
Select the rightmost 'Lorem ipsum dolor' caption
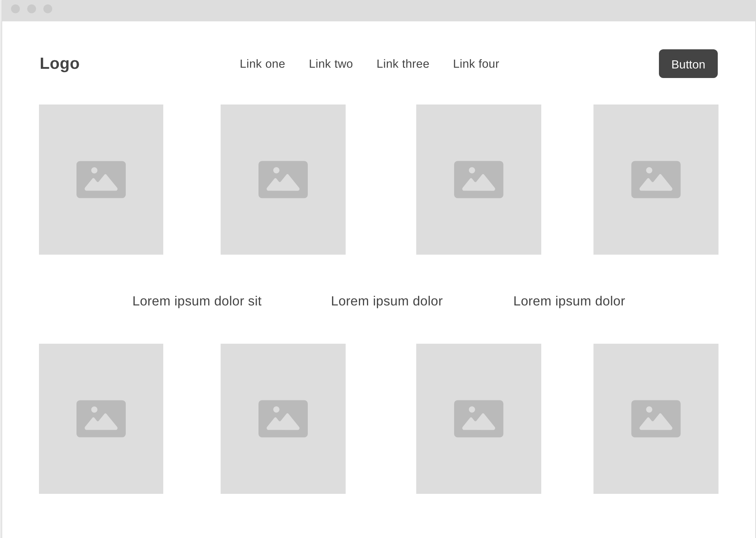click(x=569, y=301)
